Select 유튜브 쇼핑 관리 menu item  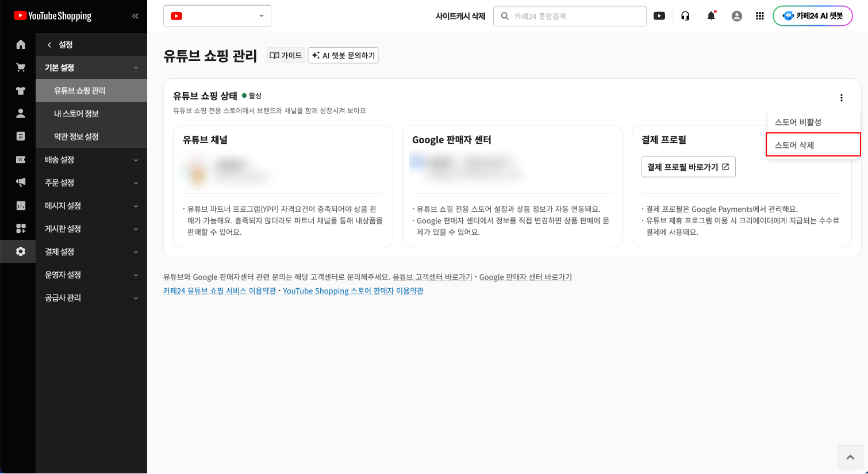91,90
